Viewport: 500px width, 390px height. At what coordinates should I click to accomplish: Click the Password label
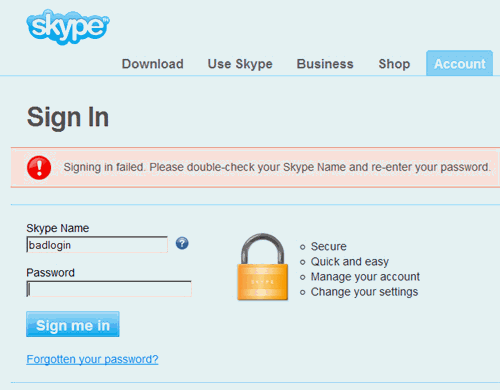(50, 273)
